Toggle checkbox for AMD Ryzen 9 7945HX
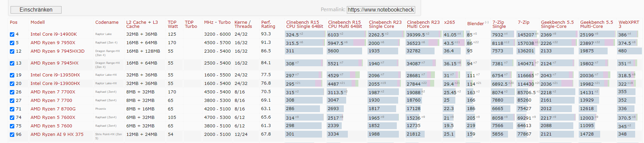 [12, 63]
